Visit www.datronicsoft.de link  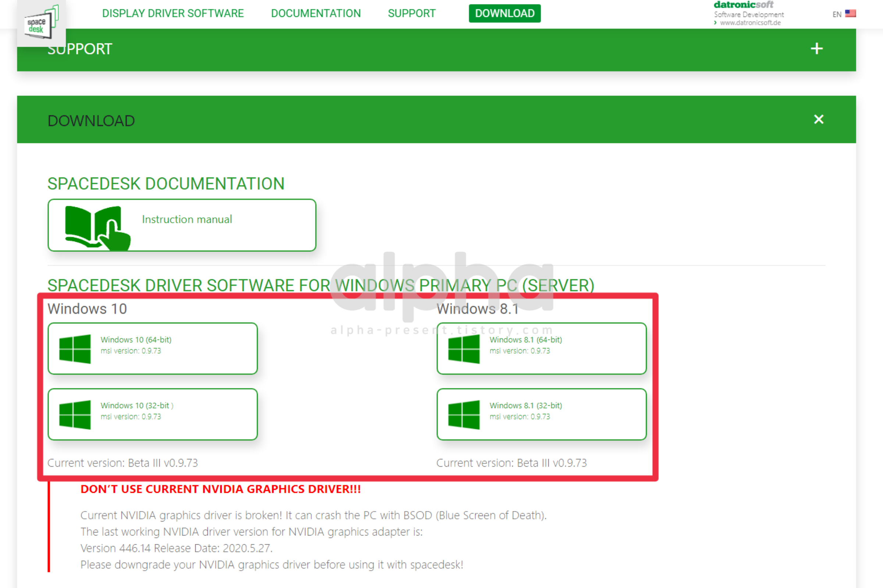tap(750, 22)
